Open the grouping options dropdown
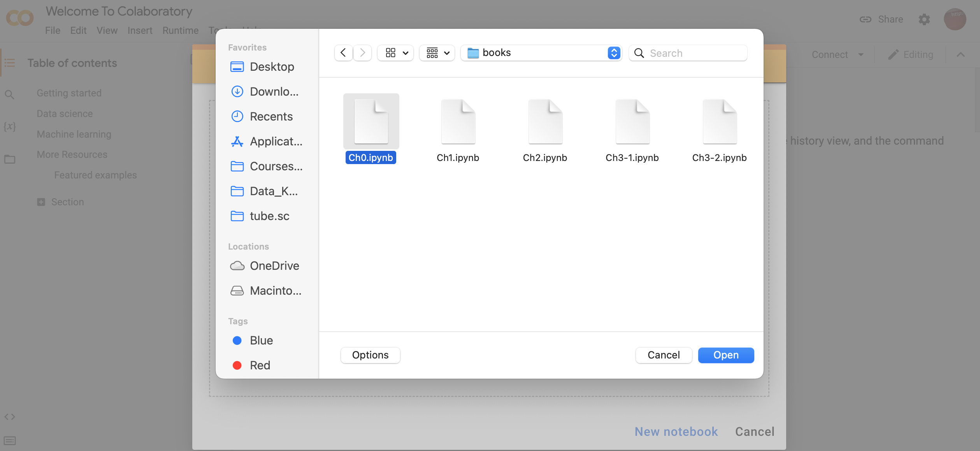The image size is (980, 451). click(437, 53)
